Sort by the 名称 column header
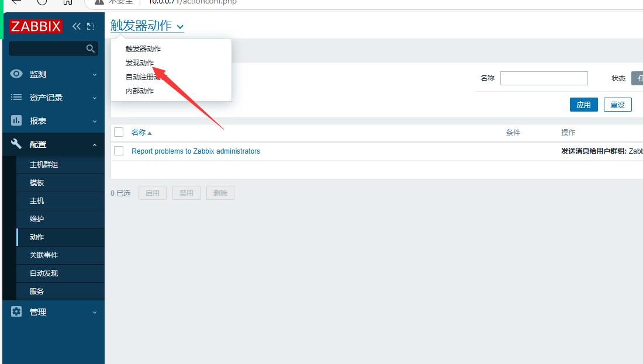643x364 pixels. click(139, 133)
